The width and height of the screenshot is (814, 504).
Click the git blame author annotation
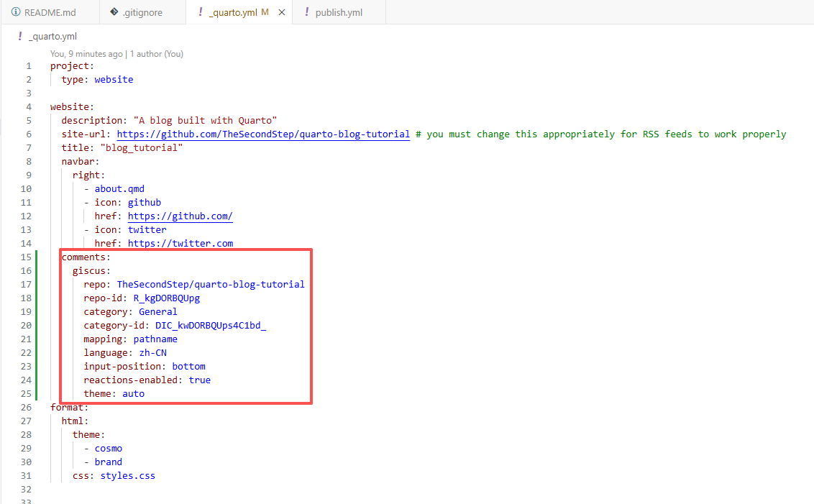tap(116, 53)
